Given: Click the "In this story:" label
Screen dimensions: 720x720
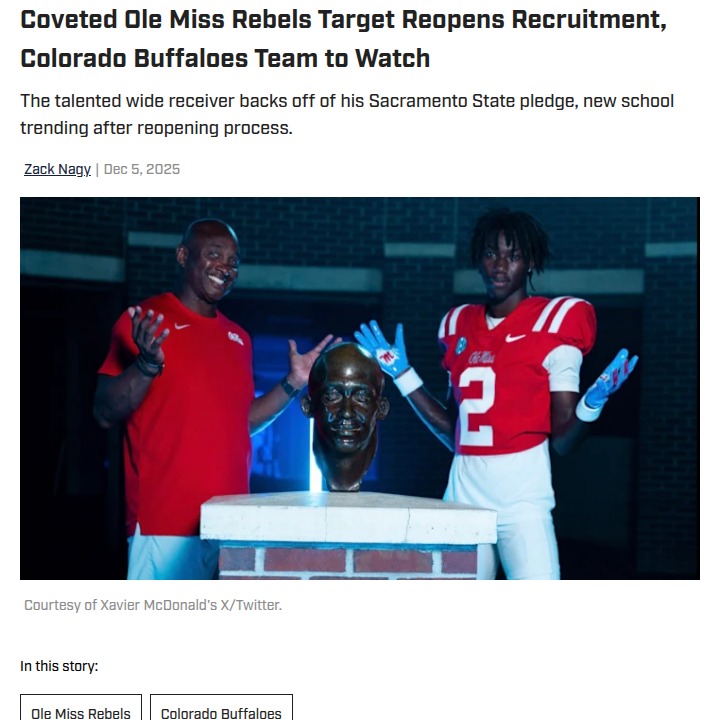Looking at the screenshot, I should coord(59,666).
